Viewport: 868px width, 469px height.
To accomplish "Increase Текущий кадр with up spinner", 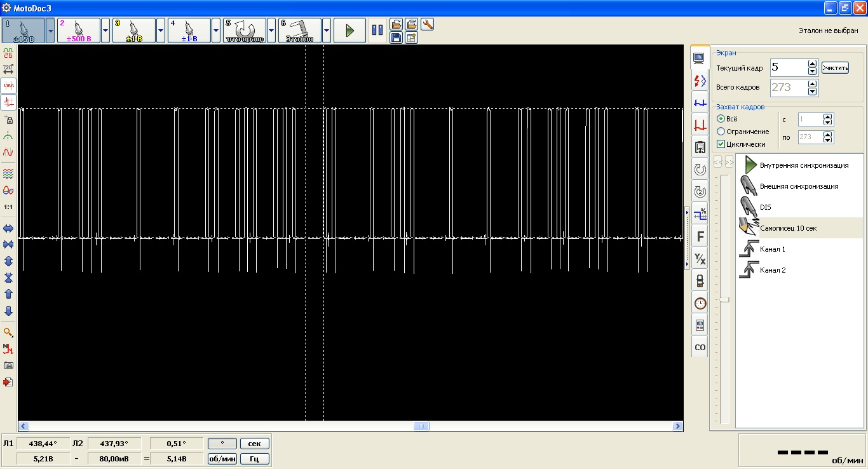I will [812, 63].
